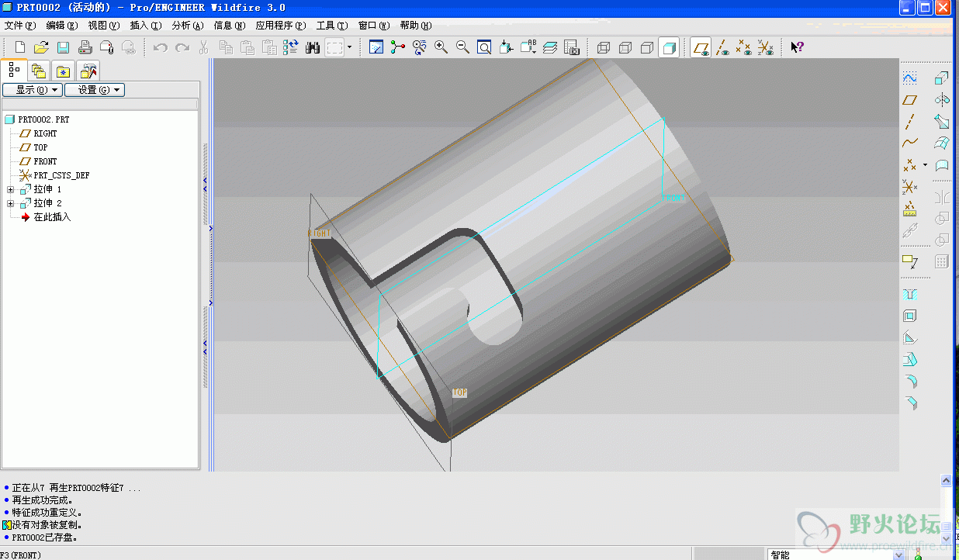Screen dimensions: 959x560
Task: Select the Round tool
Action: pyautogui.click(x=910, y=381)
